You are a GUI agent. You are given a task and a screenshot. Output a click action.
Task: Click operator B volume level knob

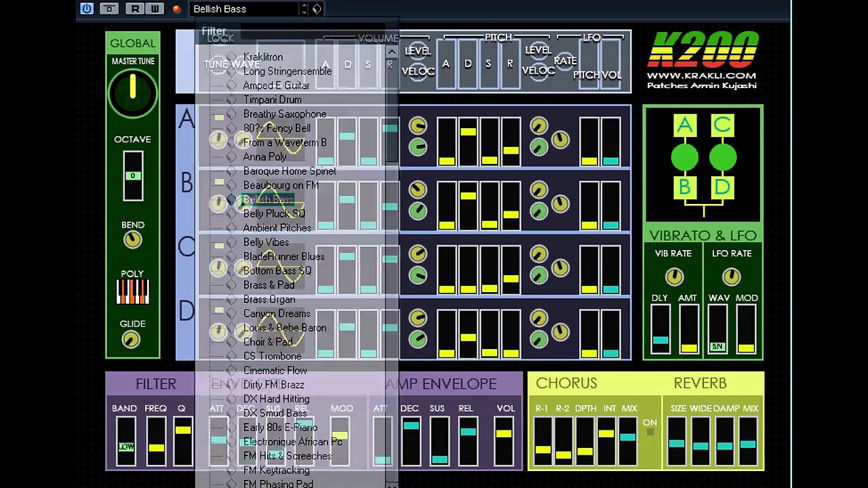pyautogui.click(x=418, y=189)
